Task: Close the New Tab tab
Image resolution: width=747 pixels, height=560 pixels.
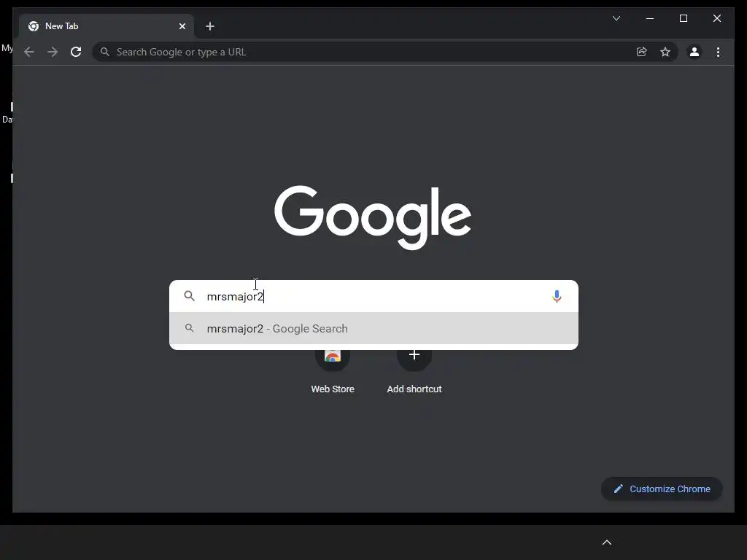Action: [x=182, y=26]
